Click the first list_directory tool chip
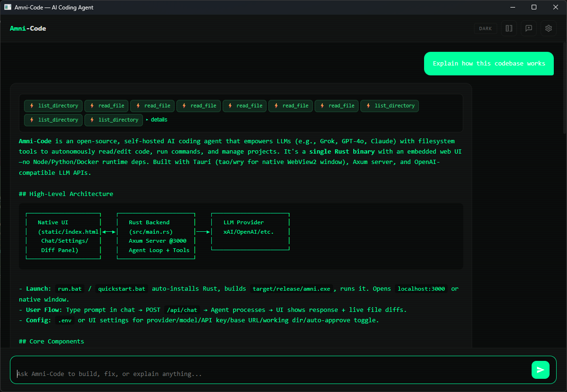Screen dimensions: 567x392 click(53, 106)
